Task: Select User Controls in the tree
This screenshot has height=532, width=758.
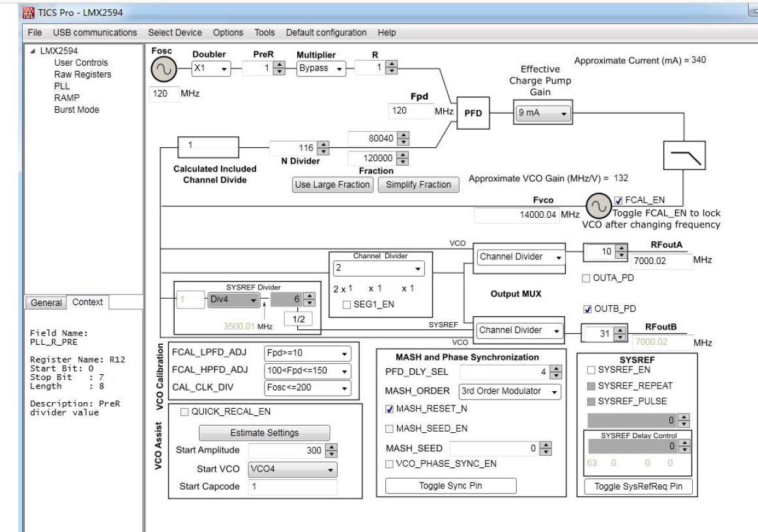Action: (81, 63)
